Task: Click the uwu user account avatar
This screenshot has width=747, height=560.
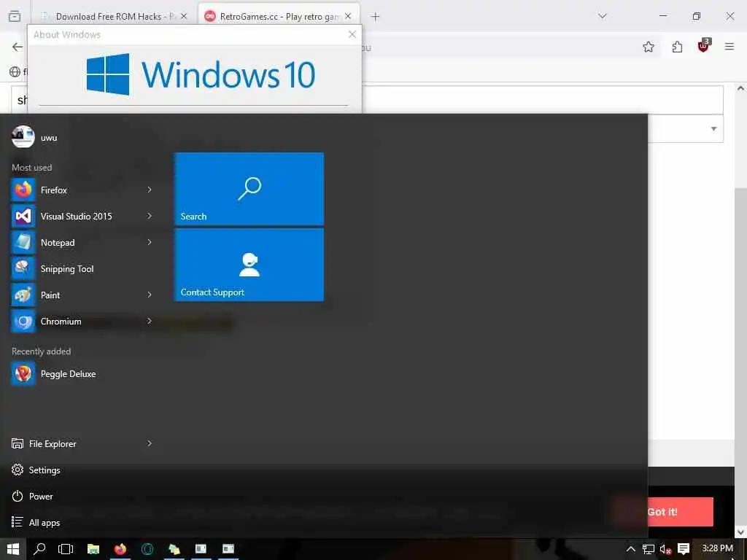Action: 23,137
